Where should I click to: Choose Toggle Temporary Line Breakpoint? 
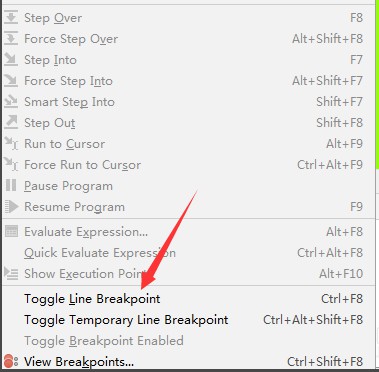click(188, 320)
